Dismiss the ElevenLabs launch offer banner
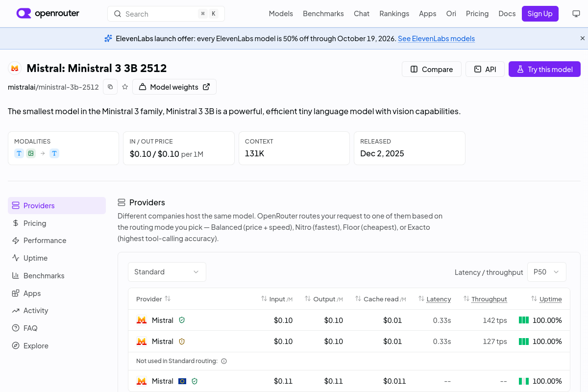The height and width of the screenshot is (392, 588). click(x=583, y=38)
